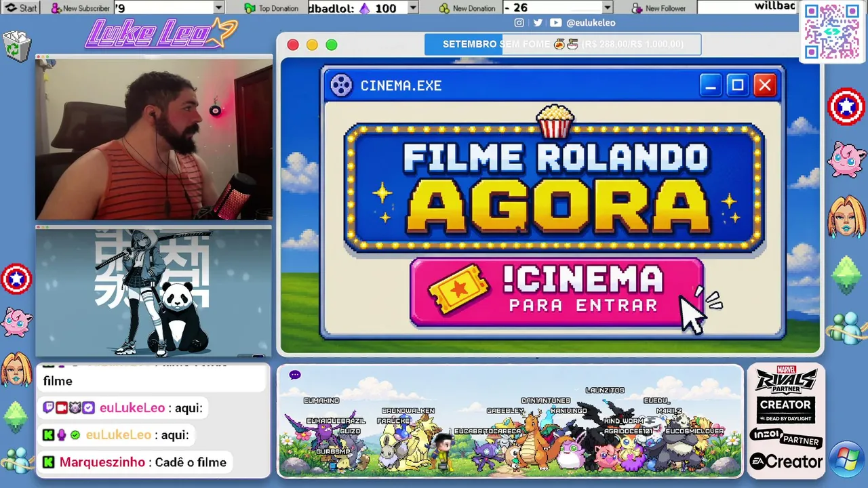Click the BRUNOWALKEN name label
Image resolution: width=868 pixels, height=488 pixels.
(408, 411)
